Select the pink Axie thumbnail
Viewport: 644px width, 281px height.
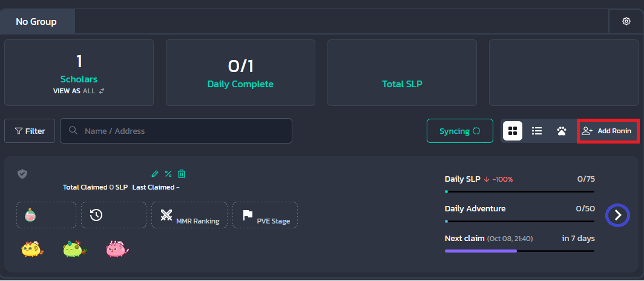click(x=117, y=248)
